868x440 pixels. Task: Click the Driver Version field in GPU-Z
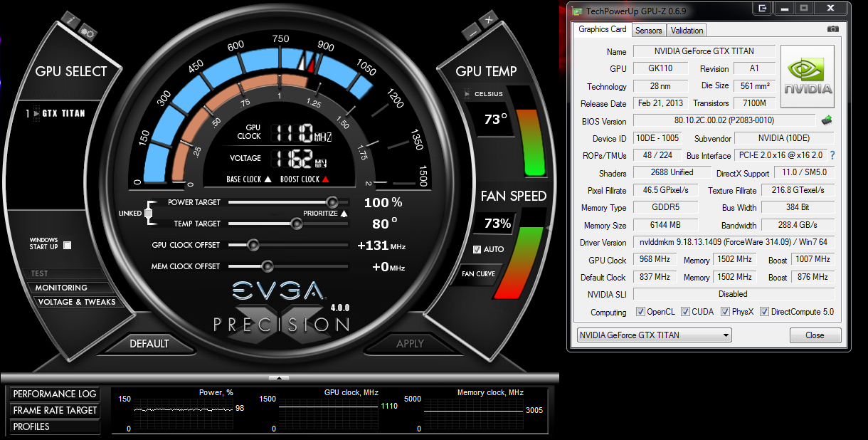point(734,242)
